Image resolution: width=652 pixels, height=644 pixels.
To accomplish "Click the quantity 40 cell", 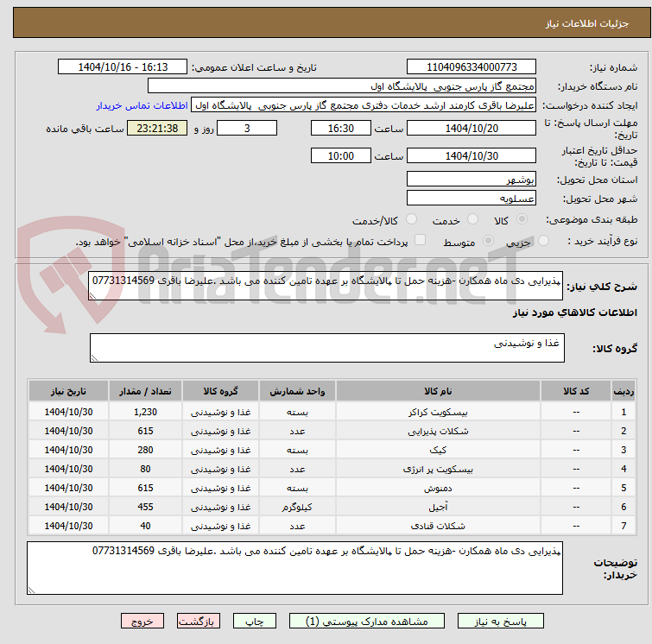I will point(145,526).
